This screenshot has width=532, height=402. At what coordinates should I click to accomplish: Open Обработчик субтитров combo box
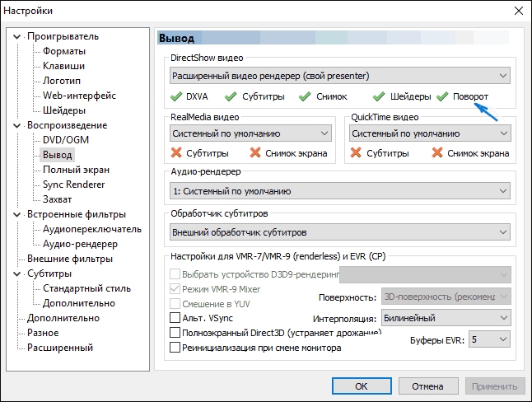coord(339,232)
